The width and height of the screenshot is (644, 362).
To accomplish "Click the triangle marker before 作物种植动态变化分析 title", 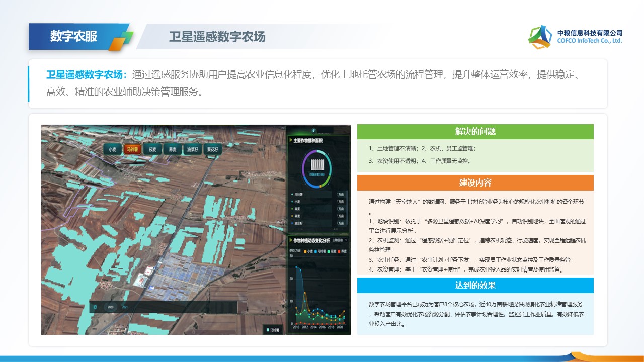I will click(x=291, y=240).
